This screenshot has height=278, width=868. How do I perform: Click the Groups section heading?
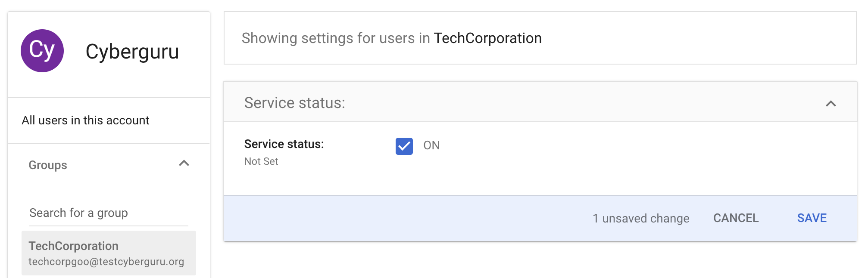[x=48, y=165]
